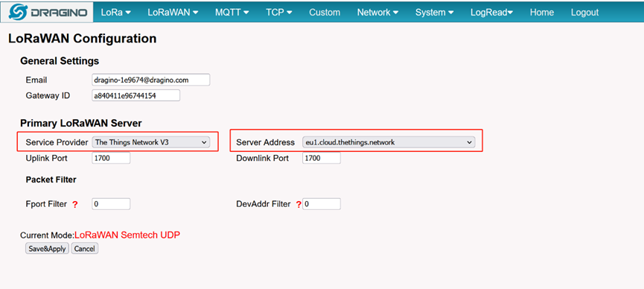Click the Fport Filter input field
Image resolution: width=644 pixels, height=289 pixels.
point(111,204)
